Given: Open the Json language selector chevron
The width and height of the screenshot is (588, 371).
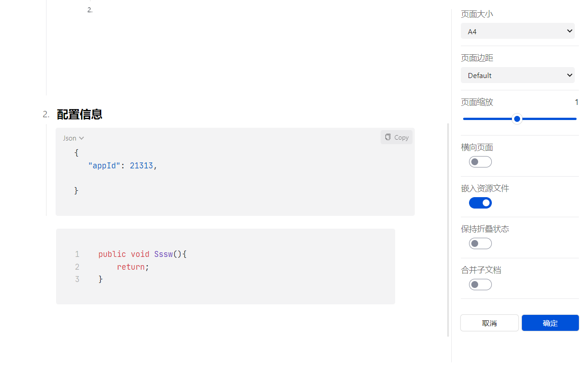Looking at the screenshot, I should click(82, 138).
